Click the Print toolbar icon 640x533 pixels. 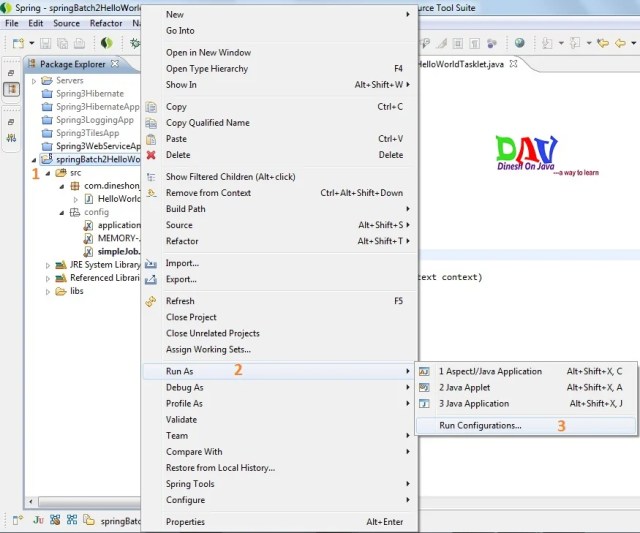click(x=79, y=43)
